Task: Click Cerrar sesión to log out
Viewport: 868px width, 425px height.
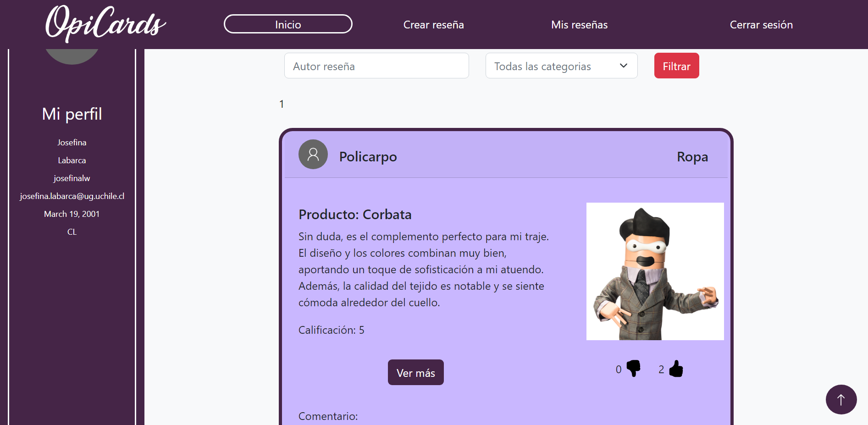Action: (761, 25)
